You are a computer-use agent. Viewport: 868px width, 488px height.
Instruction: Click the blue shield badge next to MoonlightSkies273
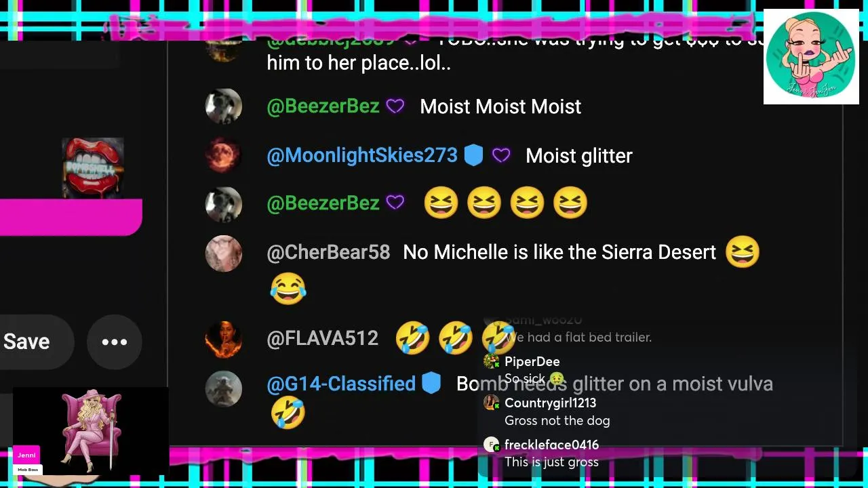(x=473, y=156)
